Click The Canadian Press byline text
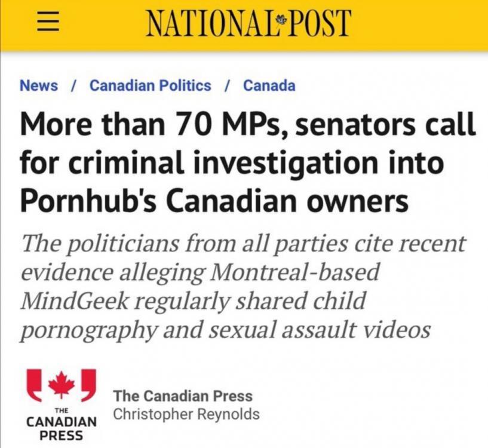The width and height of the screenshot is (488, 448). 183,396
